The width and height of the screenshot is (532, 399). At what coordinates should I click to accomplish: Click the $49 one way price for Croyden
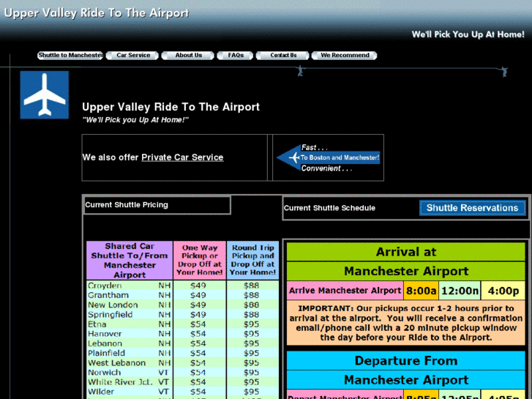[x=198, y=286]
